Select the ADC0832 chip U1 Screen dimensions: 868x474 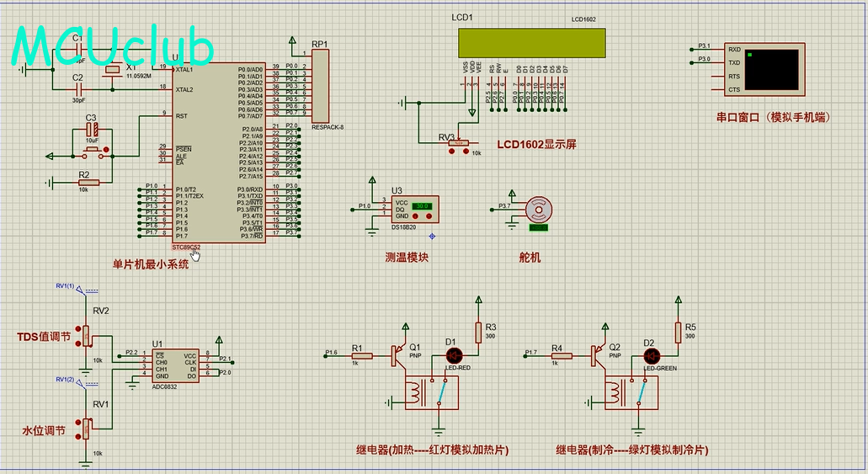[x=176, y=366]
